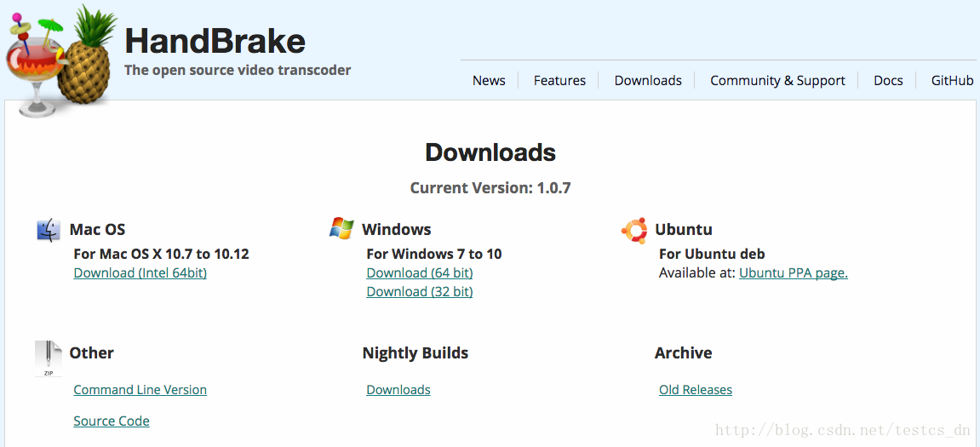Image resolution: width=980 pixels, height=447 pixels.
Task: Download the Mac Intel 64bit version
Action: click(140, 272)
